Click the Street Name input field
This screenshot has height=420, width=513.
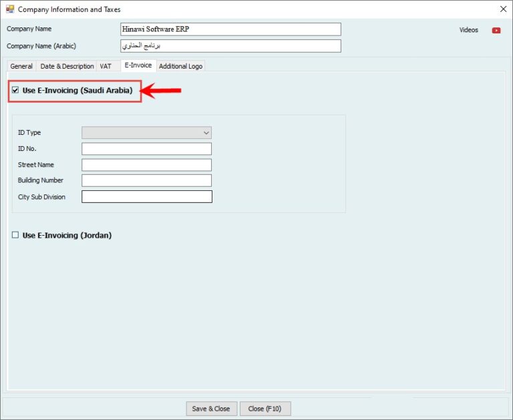(146, 165)
